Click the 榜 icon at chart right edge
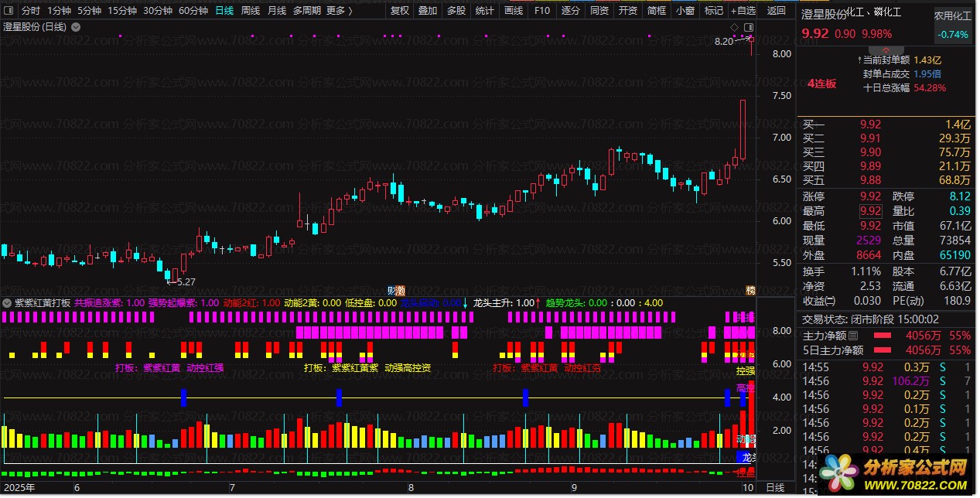980x498 pixels. point(750,290)
